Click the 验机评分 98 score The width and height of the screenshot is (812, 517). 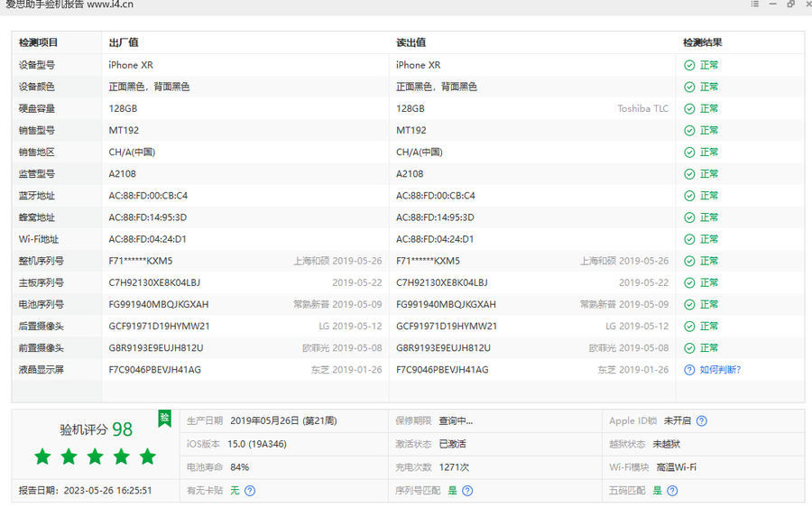(97, 429)
